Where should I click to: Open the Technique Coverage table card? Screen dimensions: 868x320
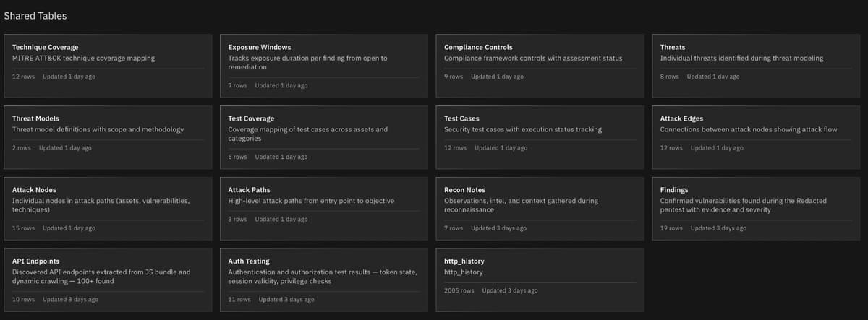click(108, 66)
